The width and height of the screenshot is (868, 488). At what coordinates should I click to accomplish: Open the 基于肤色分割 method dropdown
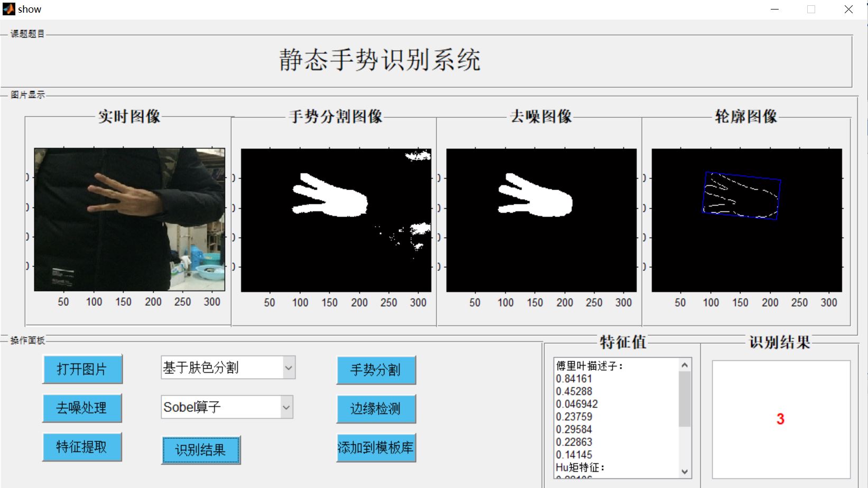pyautogui.click(x=228, y=368)
